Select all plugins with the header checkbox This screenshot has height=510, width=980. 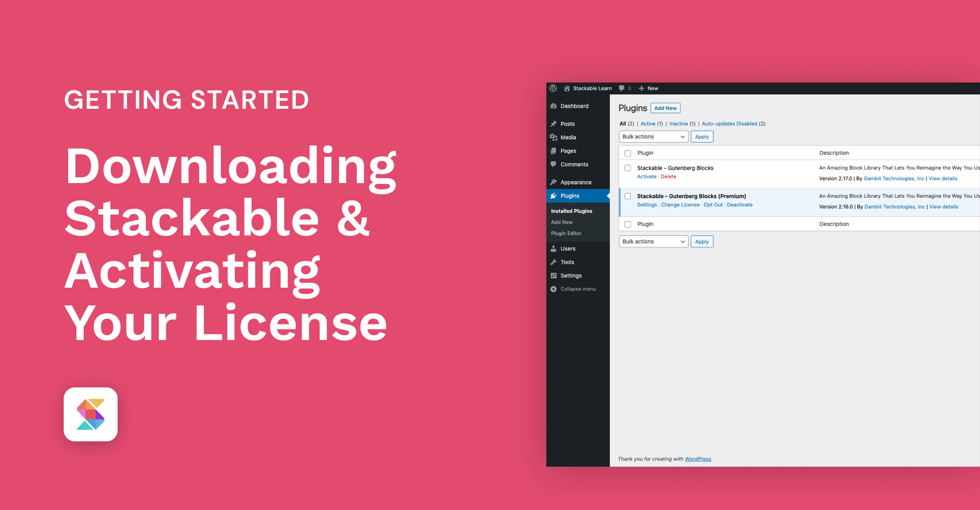click(x=628, y=152)
